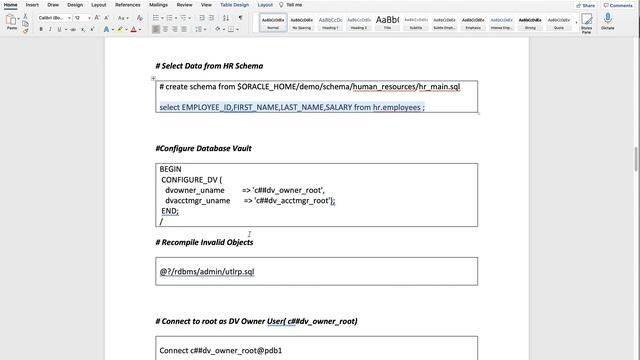This screenshot has height=360, width=640.
Task: Click the Paste clipboard icon
Action: tap(11, 20)
